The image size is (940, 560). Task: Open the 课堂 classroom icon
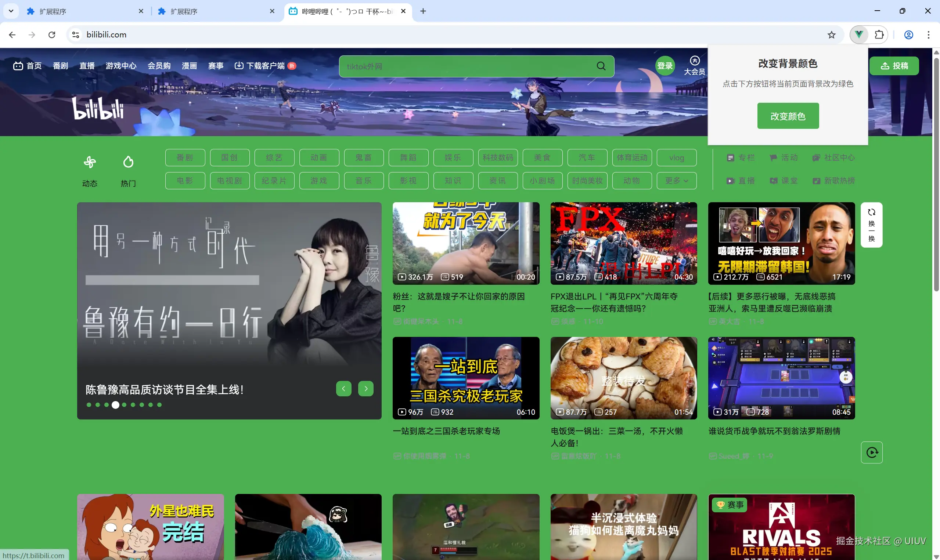click(774, 181)
